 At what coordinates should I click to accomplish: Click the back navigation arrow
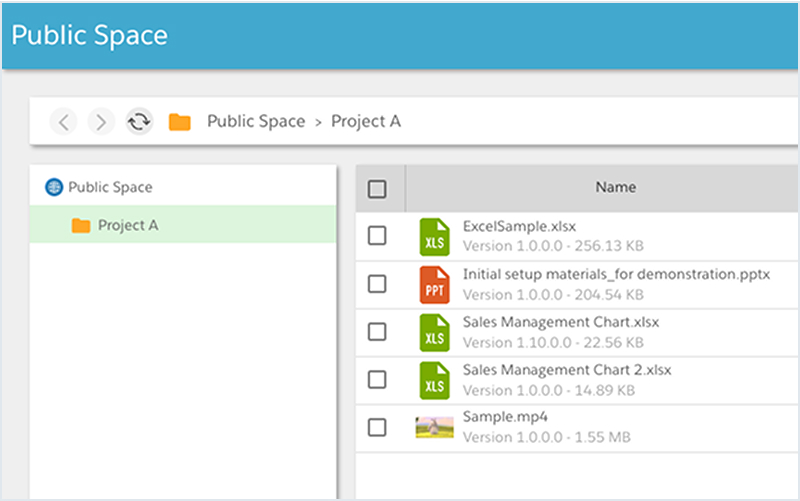(x=63, y=122)
